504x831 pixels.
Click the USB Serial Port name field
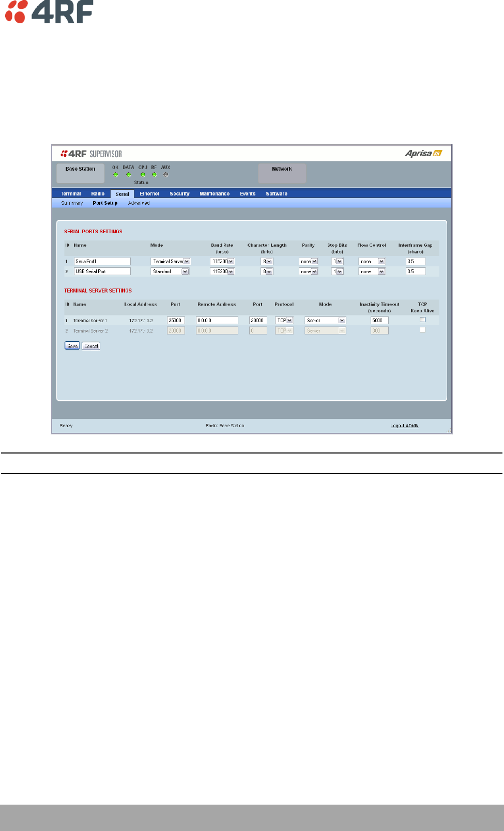click(x=102, y=271)
